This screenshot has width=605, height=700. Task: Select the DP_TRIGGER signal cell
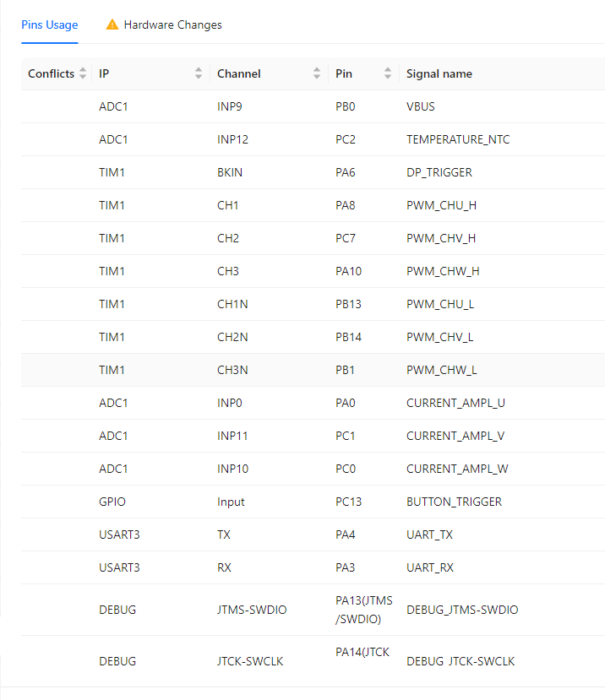[439, 172]
